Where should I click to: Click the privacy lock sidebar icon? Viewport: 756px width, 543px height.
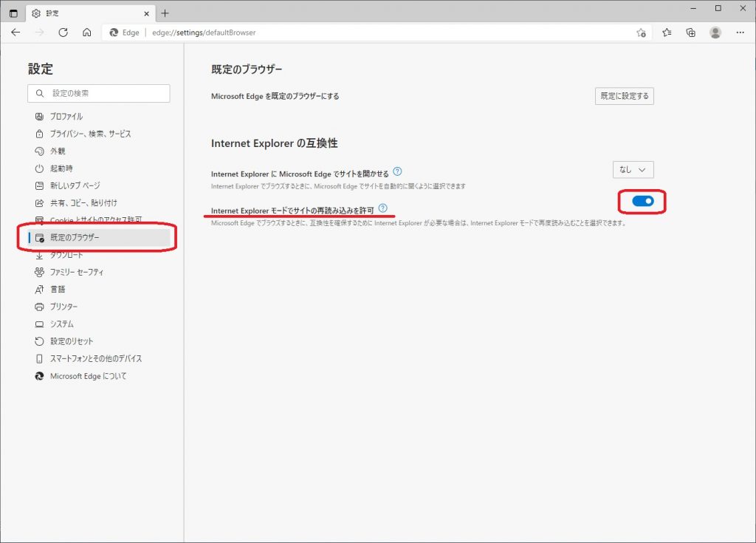click(x=40, y=134)
